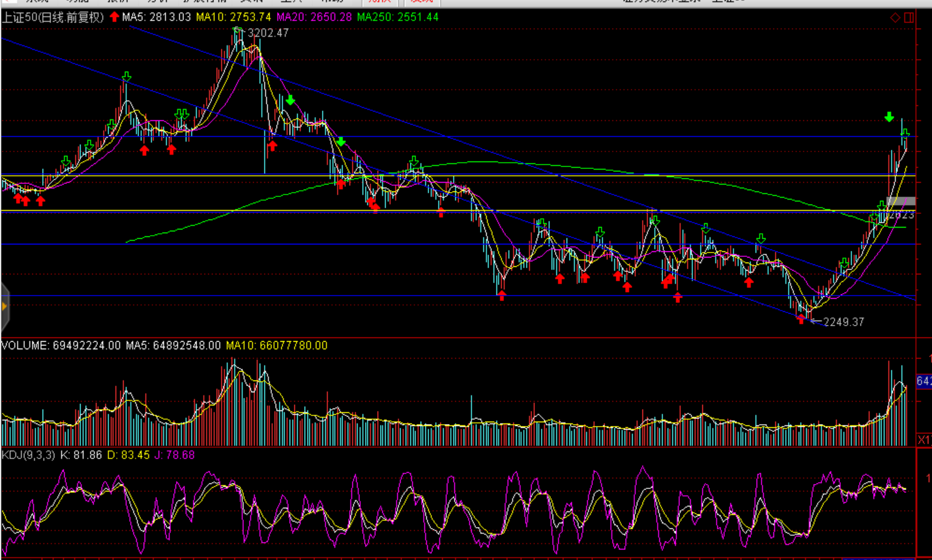Select the KDJ(9,3,3) indicator label
Viewport: 932px width, 560px height.
pyautogui.click(x=28, y=455)
